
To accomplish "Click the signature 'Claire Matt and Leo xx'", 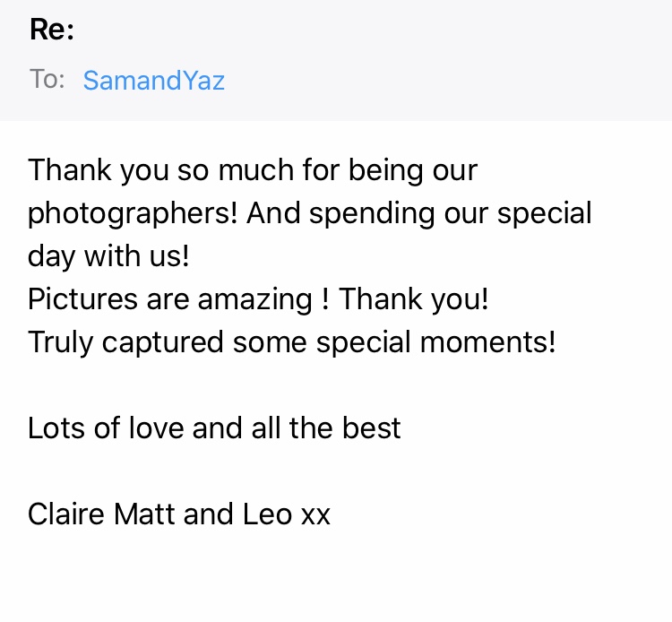I will pos(179,514).
